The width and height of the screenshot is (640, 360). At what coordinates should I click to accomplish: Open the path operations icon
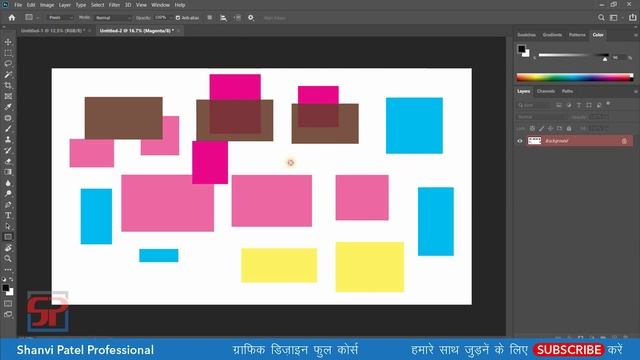coord(209,18)
